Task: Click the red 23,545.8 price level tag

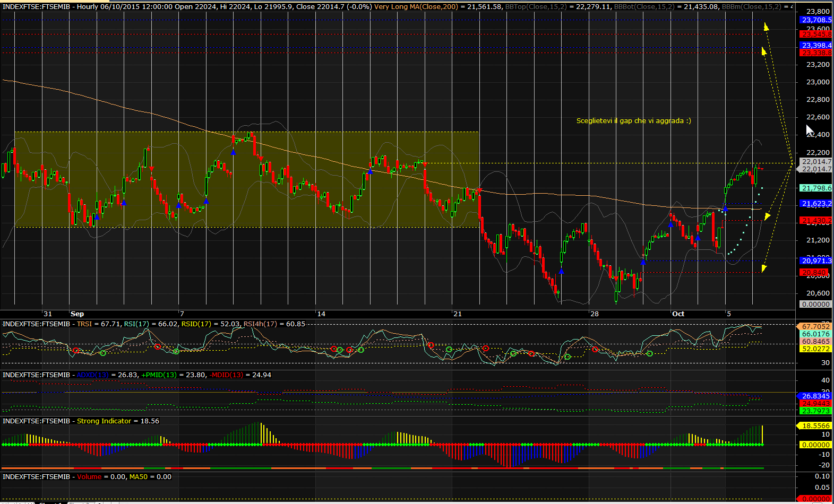Action: [815, 34]
